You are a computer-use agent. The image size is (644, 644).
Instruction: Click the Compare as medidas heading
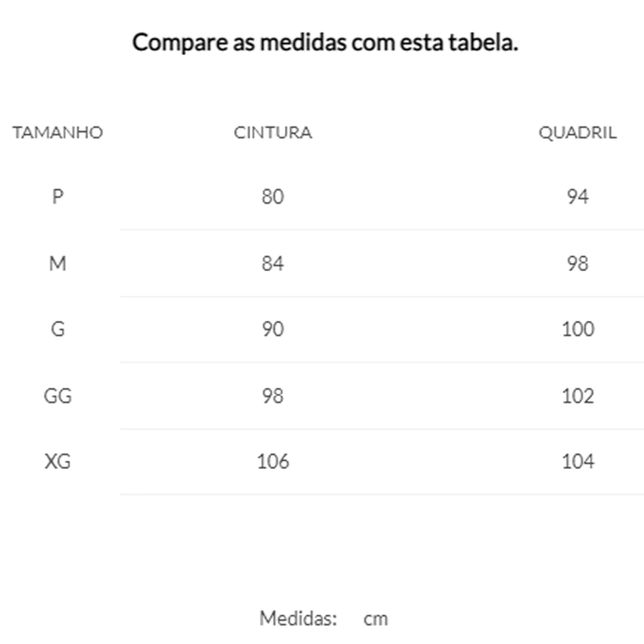[325, 42]
